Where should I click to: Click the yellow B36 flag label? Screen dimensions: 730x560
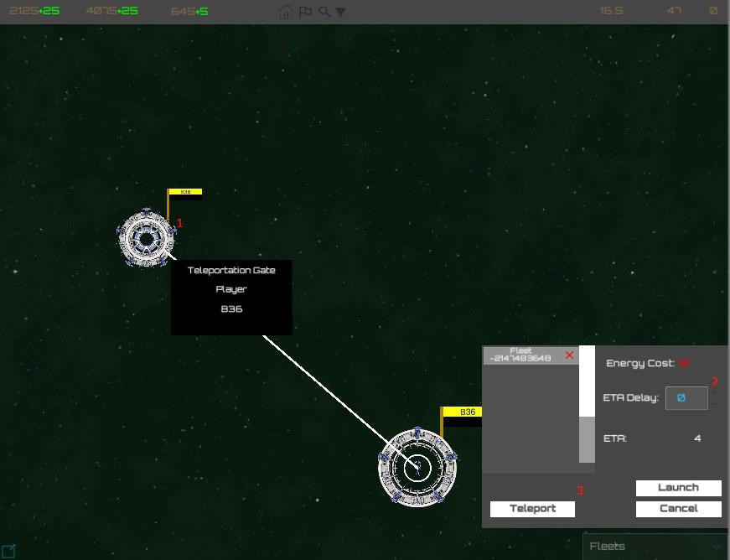pyautogui.click(x=463, y=412)
